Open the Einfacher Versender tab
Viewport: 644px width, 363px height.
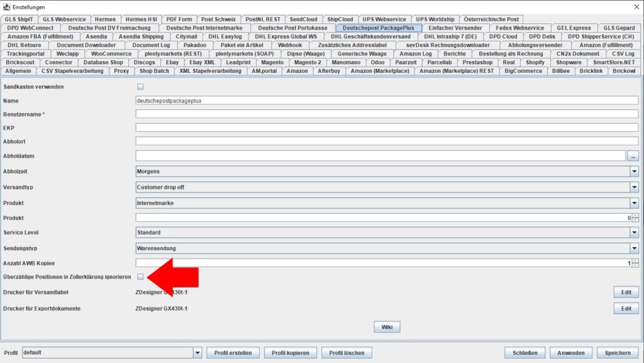(455, 28)
